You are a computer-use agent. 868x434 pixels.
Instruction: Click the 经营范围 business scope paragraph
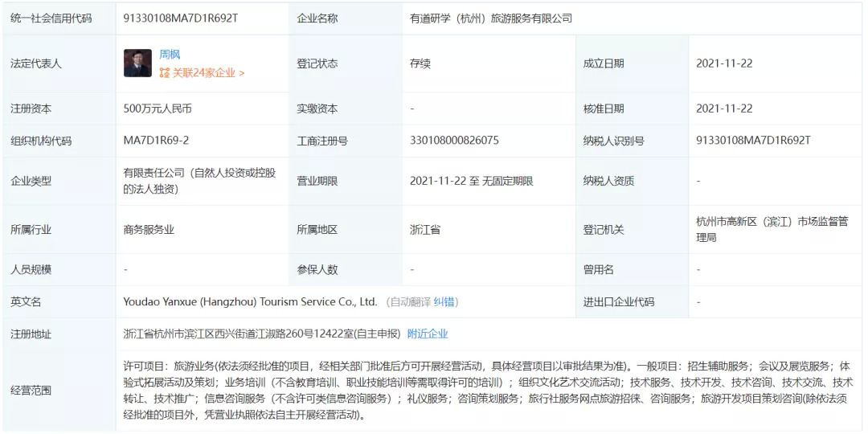tap(488, 391)
